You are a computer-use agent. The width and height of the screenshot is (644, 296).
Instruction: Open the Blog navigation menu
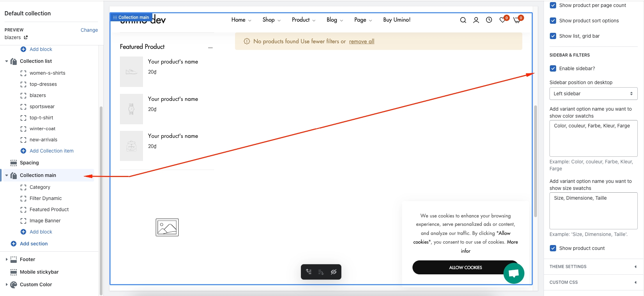(334, 20)
